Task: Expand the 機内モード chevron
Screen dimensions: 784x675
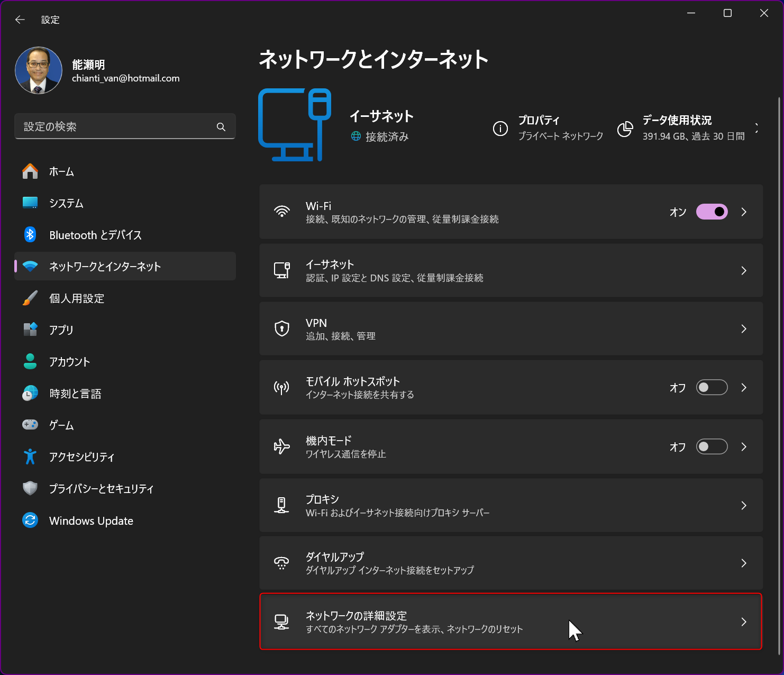Action: tap(744, 446)
